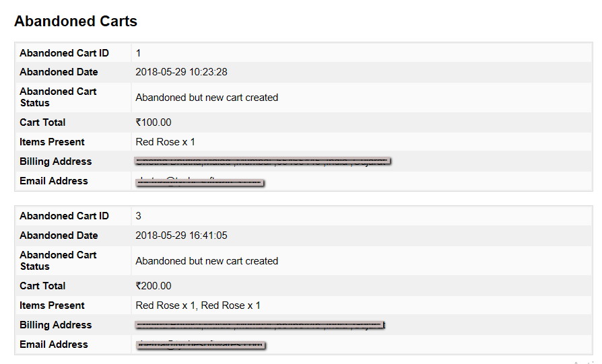Click the redacted billing address in cart 1
Image resolution: width=602 pixels, height=364 pixels.
click(263, 161)
